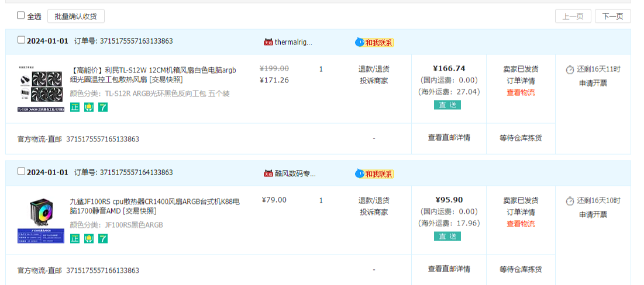
Task: Open 查看物流 for the ¥166.74 order
Action: coord(521,93)
